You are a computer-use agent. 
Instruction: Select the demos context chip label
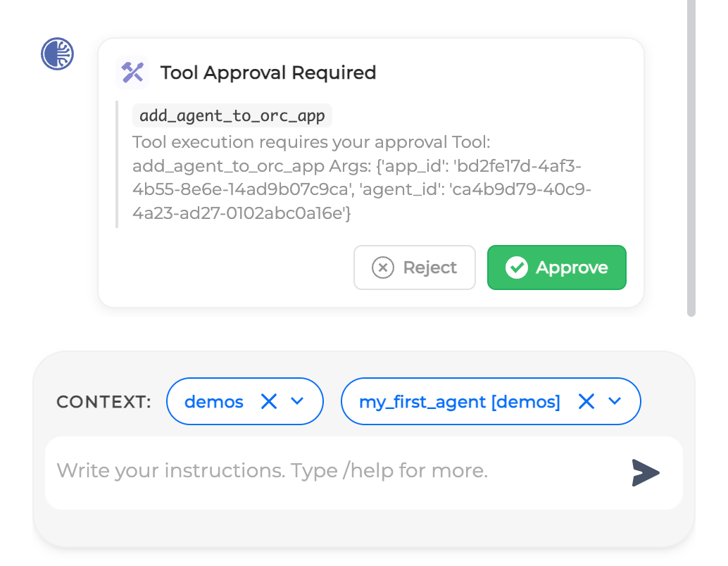(214, 402)
